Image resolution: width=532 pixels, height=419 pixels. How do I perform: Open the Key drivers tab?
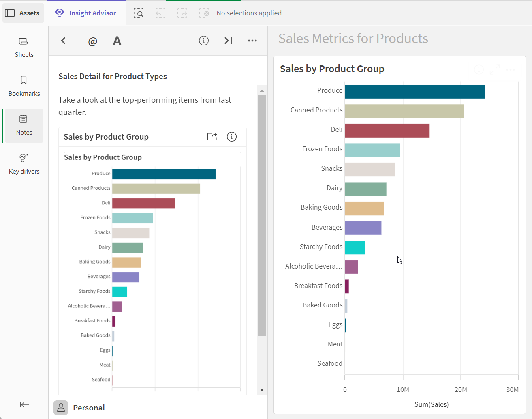[x=24, y=164]
